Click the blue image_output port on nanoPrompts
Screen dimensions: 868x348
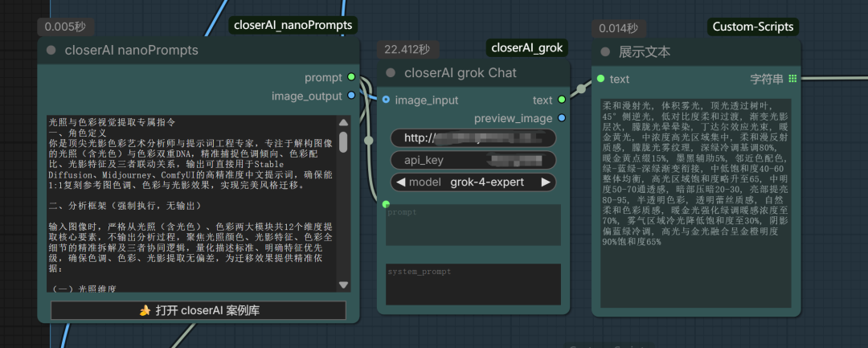click(351, 96)
